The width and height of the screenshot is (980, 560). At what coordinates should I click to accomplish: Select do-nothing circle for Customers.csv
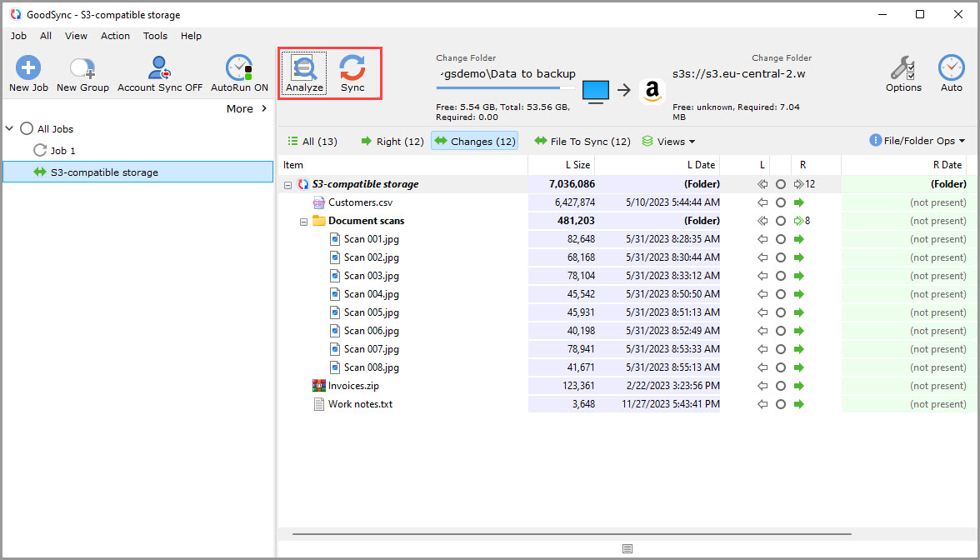781,202
